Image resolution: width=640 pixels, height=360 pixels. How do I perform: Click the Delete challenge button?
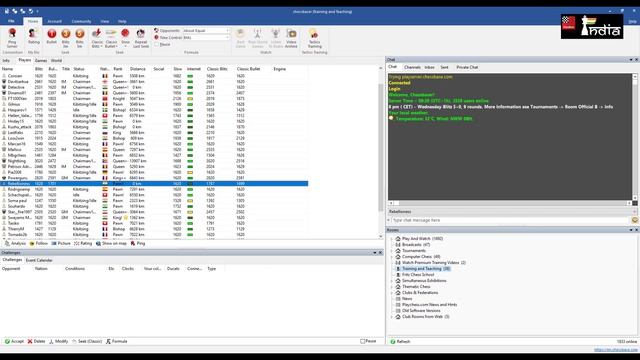click(36, 341)
